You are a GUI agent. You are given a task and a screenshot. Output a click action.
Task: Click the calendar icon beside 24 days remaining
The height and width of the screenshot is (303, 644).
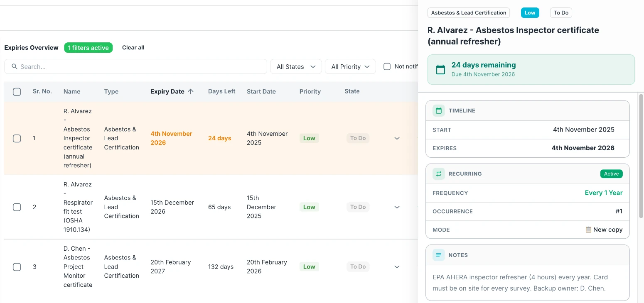pyautogui.click(x=440, y=69)
